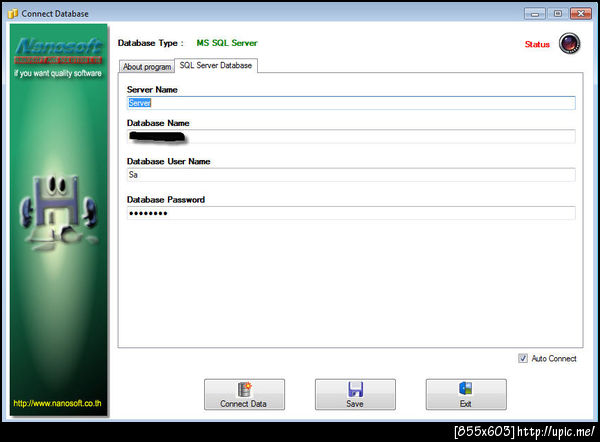Click the Status indicator light icon
600x442 pixels.
569,43
